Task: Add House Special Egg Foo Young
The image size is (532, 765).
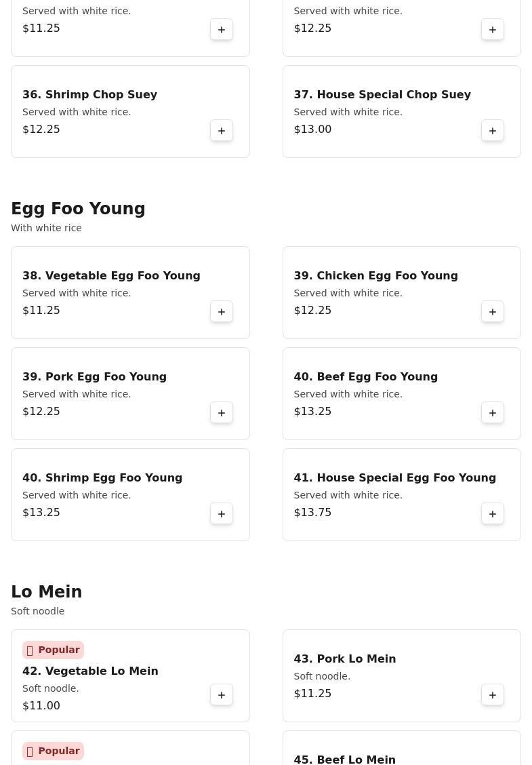Action: coord(493,513)
